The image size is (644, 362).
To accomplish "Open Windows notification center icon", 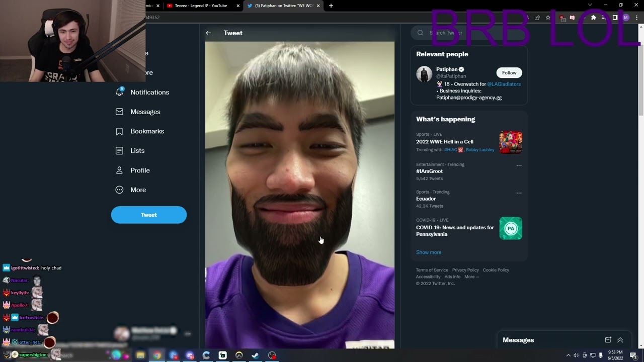I will click(633, 355).
